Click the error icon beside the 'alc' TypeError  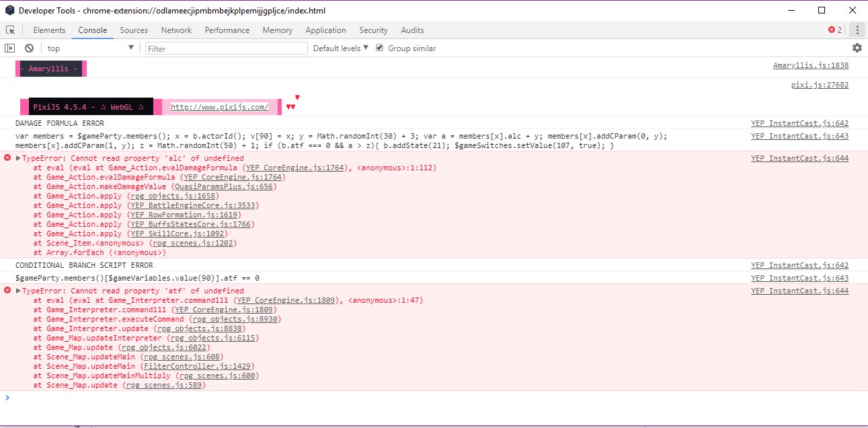7,158
